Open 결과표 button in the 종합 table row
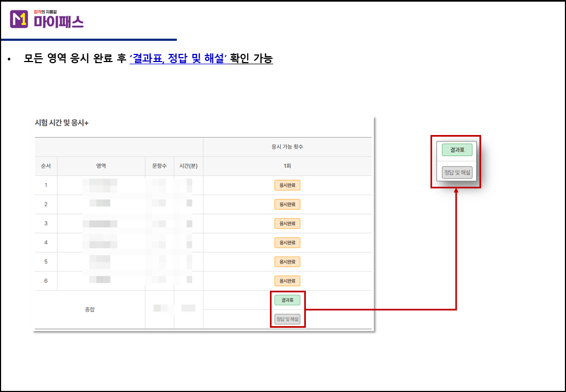This screenshot has width=566, height=392. (x=287, y=300)
